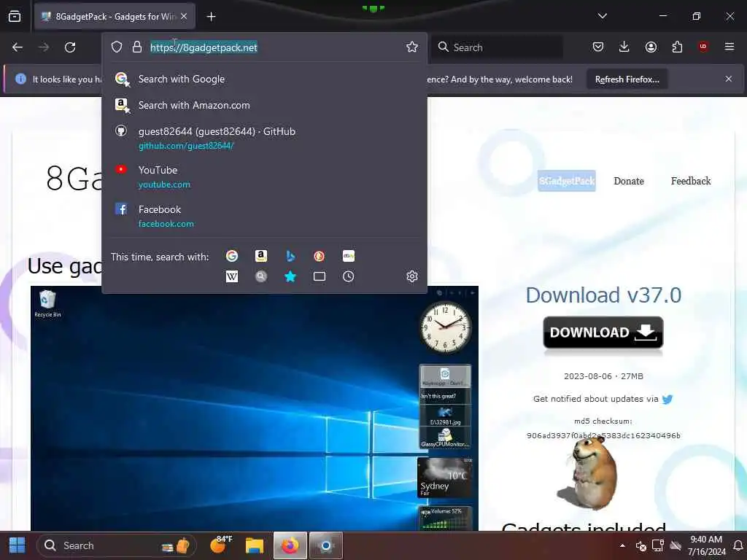The image size is (747, 560).
Task: Search this time with Bing icon
Action: click(290, 256)
